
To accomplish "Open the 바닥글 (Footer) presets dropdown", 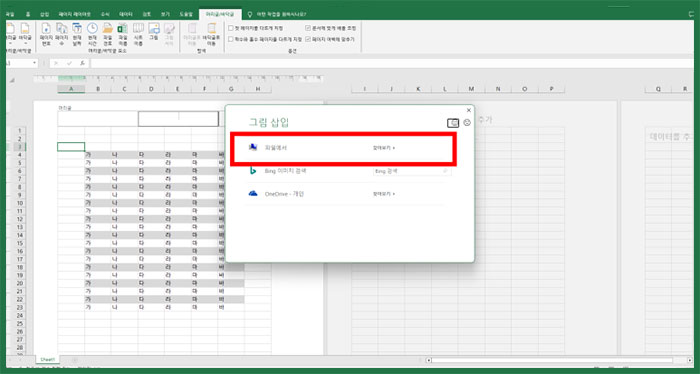I will (25, 34).
